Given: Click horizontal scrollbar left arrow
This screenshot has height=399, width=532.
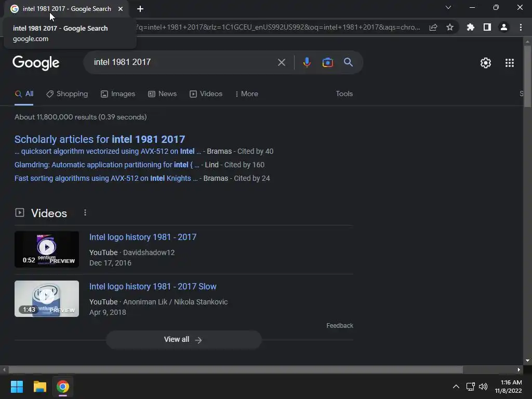Looking at the screenshot, I should point(4,370).
